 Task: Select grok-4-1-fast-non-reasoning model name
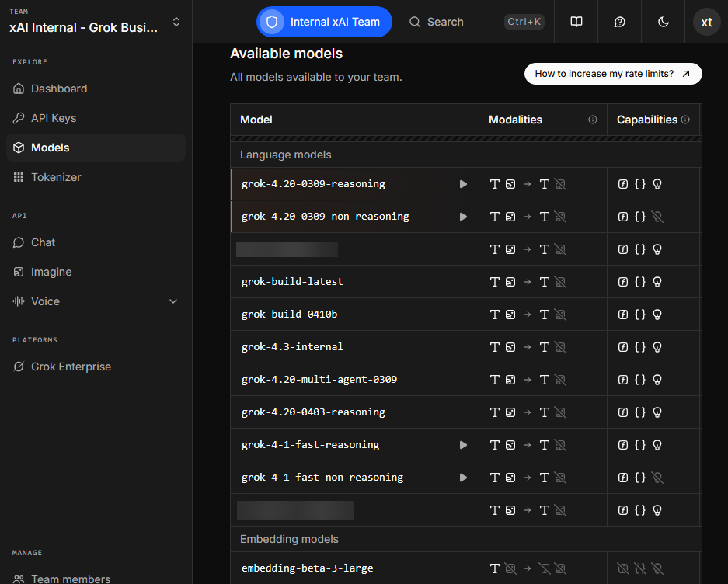pyautogui.click(x=322, y=478)
